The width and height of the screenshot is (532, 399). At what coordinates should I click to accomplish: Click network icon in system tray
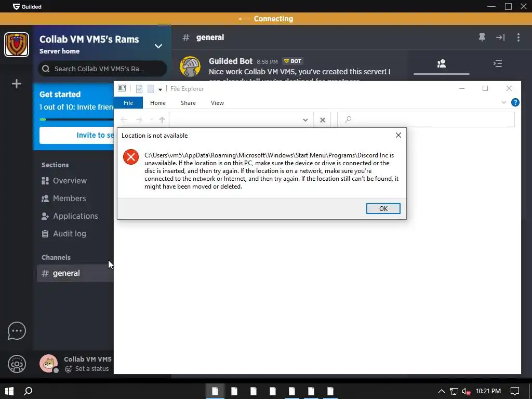(x=454, y=391)
